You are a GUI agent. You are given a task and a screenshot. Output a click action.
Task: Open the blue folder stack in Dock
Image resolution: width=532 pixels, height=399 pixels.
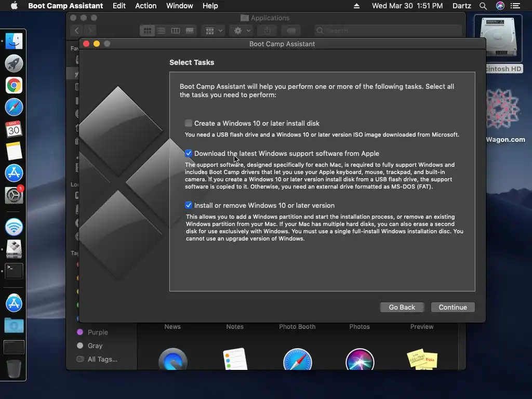pyautogui.click(x=14, y=325)
